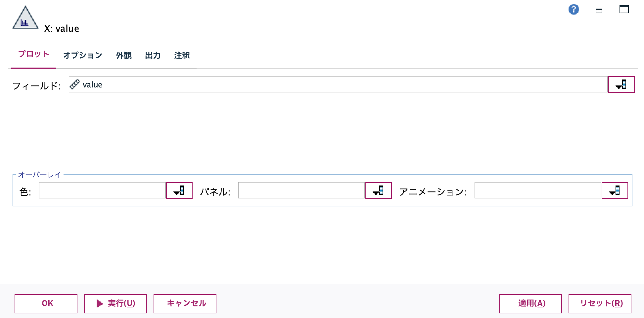The height and width of the screenshot is (318, 644).
Task: Cancel the dialog with キャンセル
Action: 185,303
